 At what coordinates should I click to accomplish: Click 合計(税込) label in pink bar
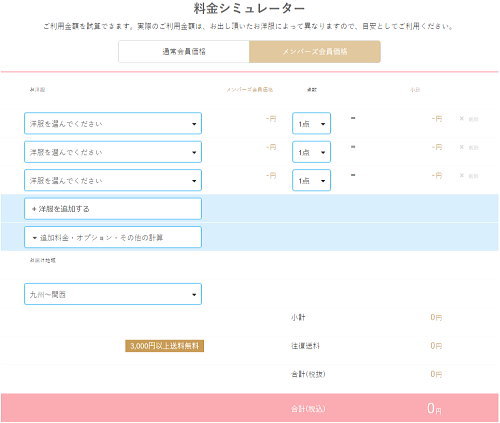pos(308,409)
